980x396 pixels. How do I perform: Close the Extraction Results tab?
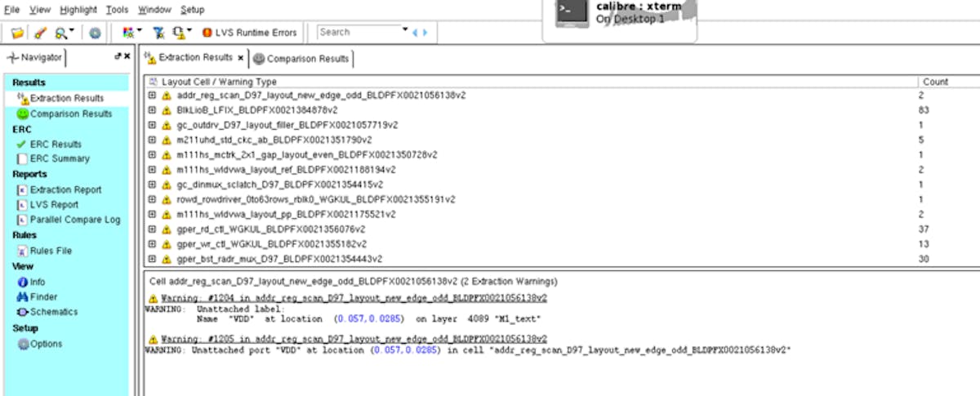pyautogui.click(x=240, y=58)
